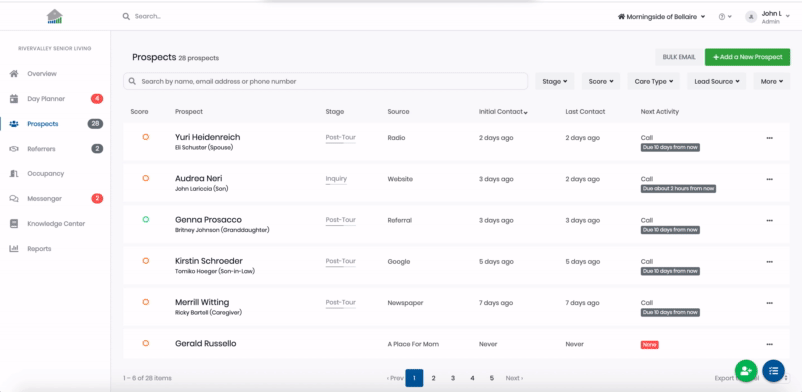This screenshot has height=392, width=802.
Task: Click the BULK EMAIL button
Action: click(679, 57)
